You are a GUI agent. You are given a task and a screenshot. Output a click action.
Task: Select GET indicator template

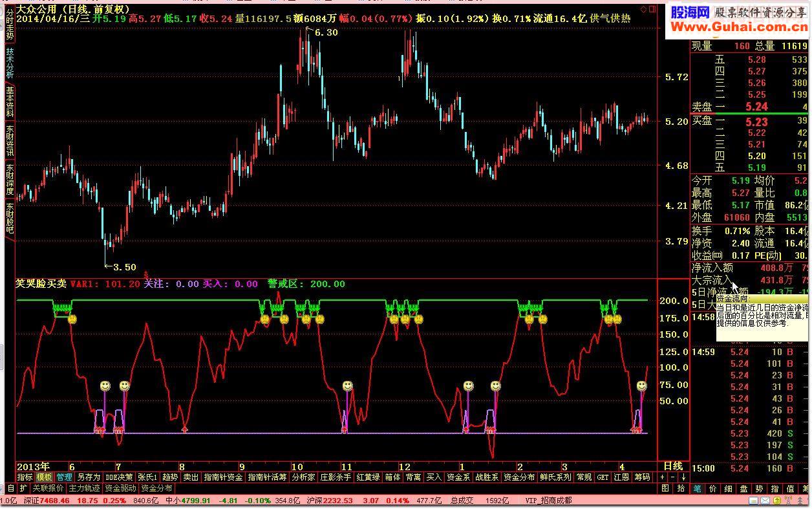[603, 477]
